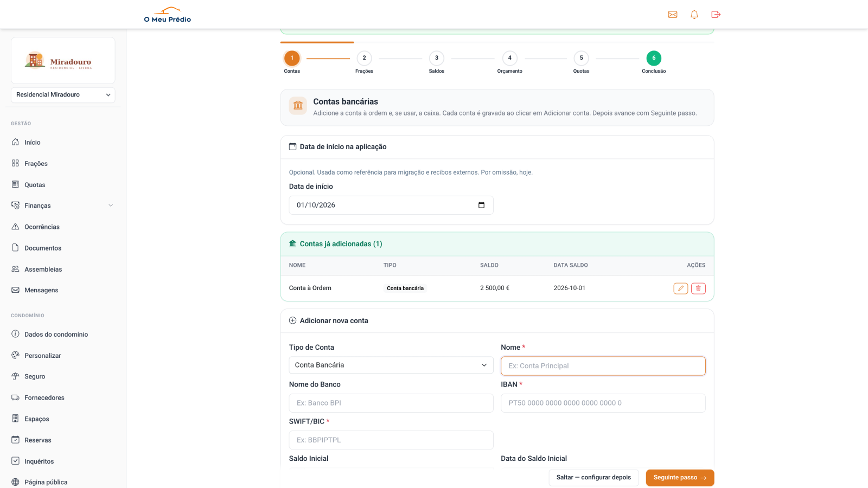Click the logout icon in header
Screen dimensions: 868x488
pos(716,15)
